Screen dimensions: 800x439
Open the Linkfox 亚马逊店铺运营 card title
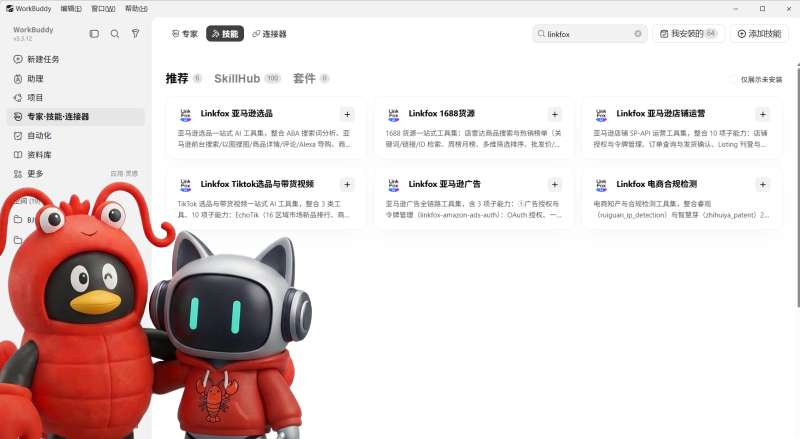(660, 113)
